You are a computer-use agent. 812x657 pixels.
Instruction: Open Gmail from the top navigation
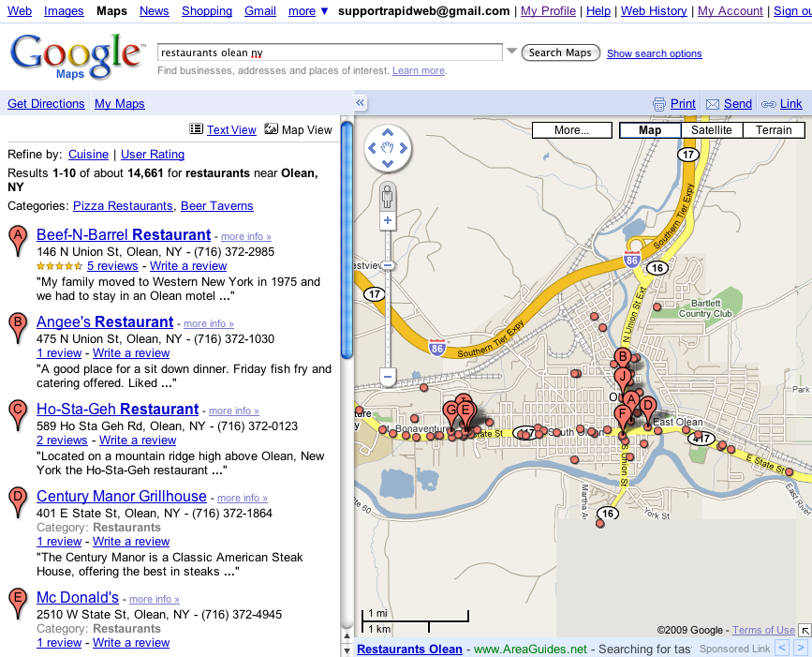pos(260,11)
